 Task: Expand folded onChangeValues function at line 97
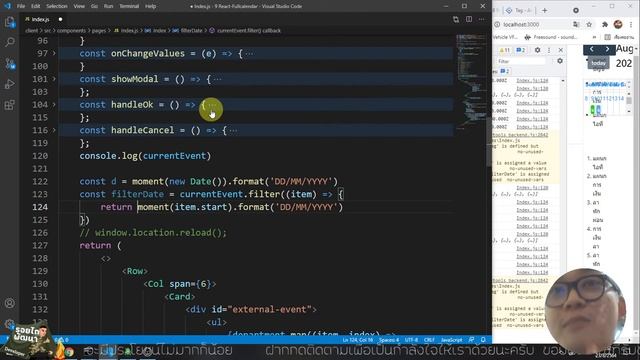tap(54, 53)
